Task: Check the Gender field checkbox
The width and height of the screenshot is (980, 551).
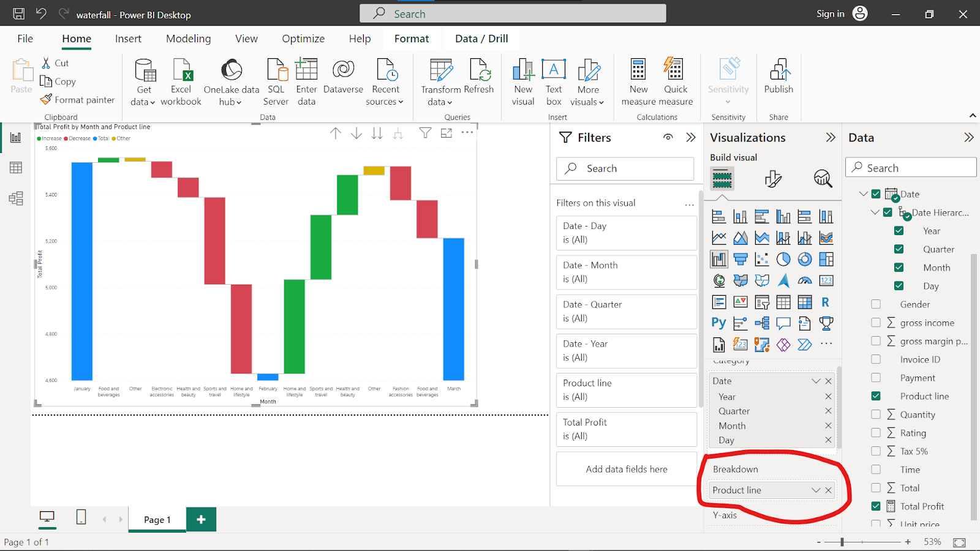Action: tap(876, 304)
